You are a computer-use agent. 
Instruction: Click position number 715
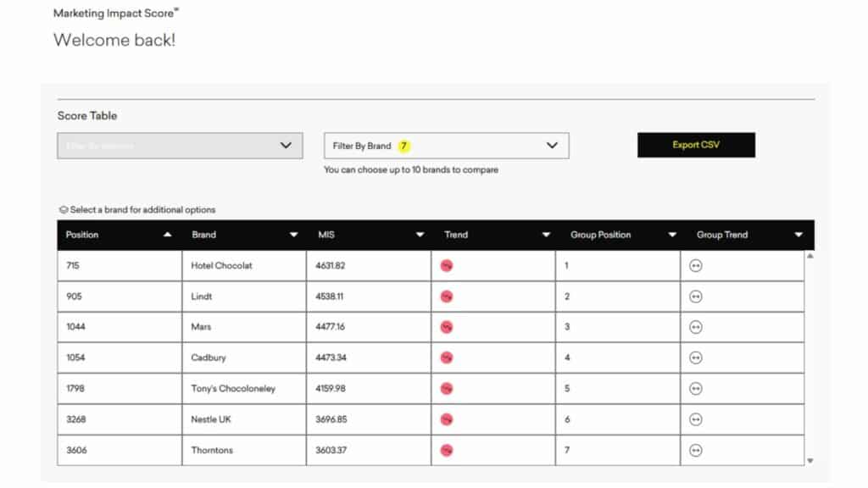pyautogui.click(x=73, y=265)
